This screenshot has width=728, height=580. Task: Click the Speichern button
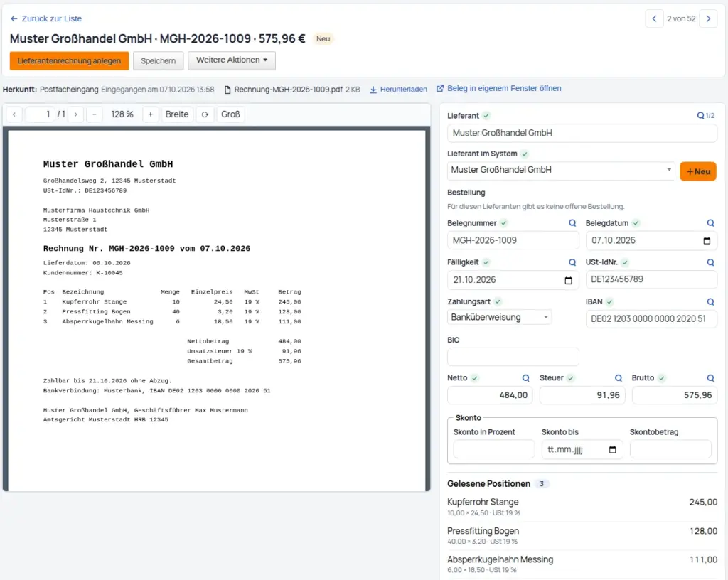(x=159, y=61)
